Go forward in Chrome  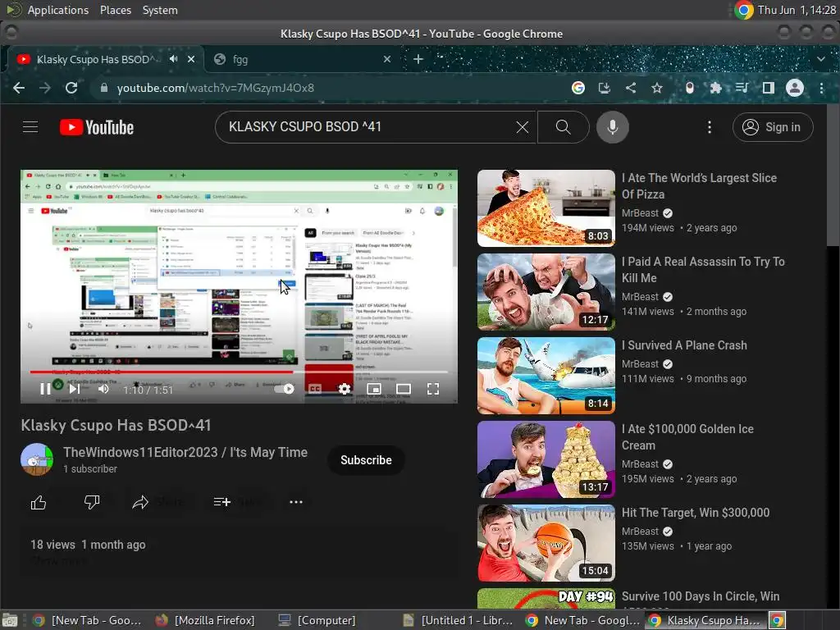(x=45, y=88)
